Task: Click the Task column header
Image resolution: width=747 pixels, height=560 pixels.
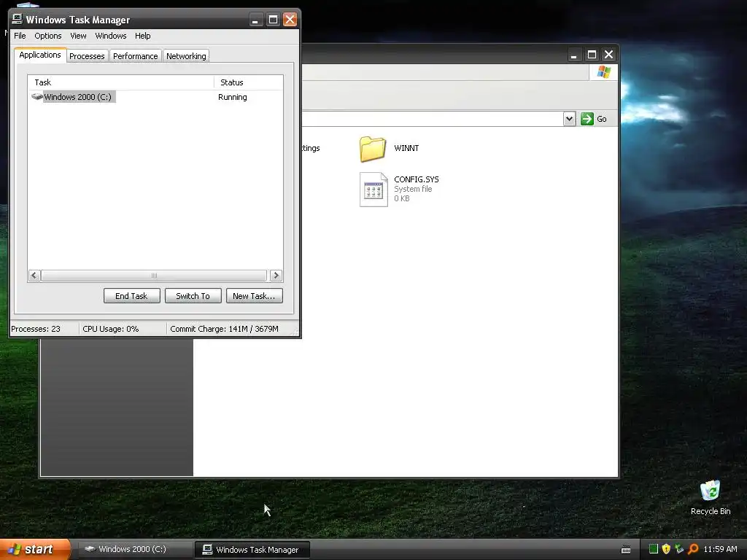Action: [x=121, y=82]
